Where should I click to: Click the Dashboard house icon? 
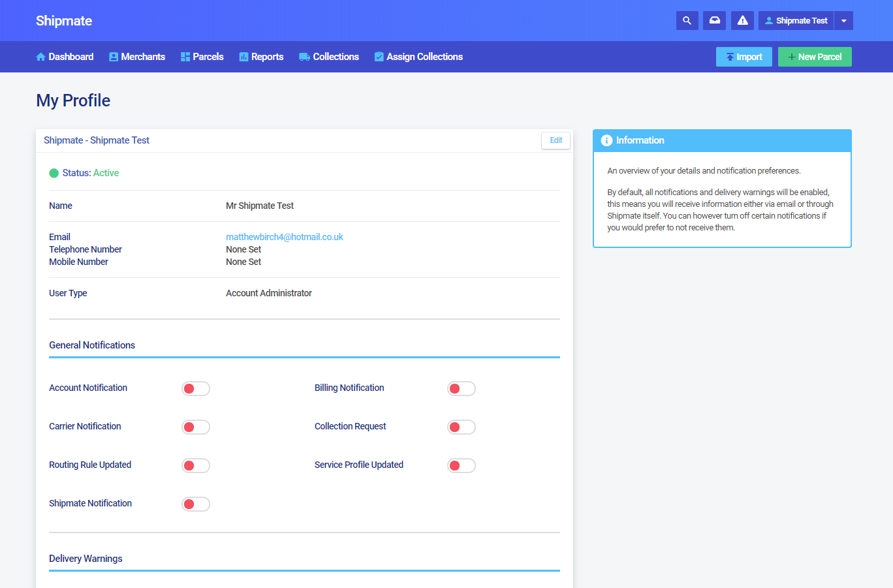(x=40, y=57)
